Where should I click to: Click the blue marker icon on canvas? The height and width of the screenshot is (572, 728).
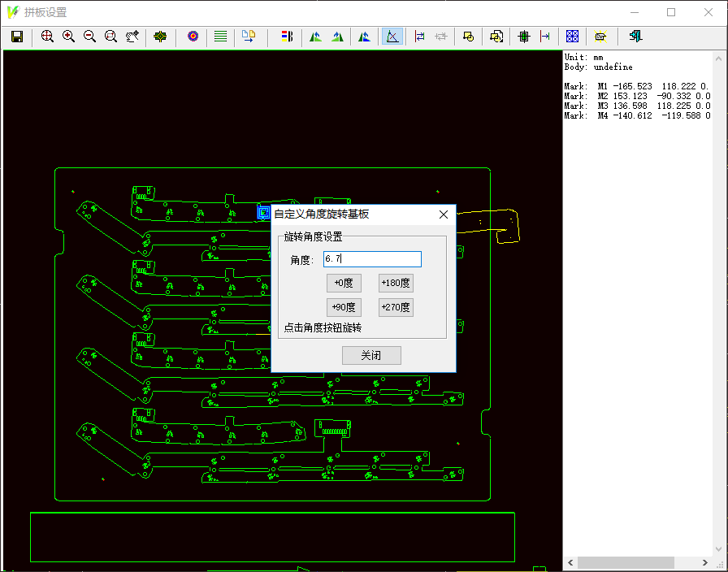point(263,213)
